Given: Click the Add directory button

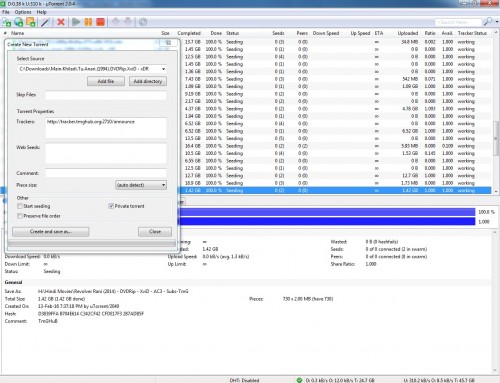Looking at the screenshot, I should [148, 81].
